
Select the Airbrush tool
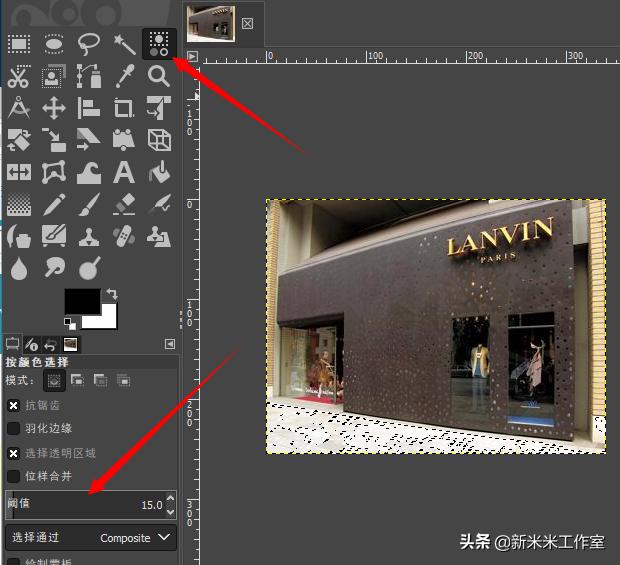click(x=159, y=204)
